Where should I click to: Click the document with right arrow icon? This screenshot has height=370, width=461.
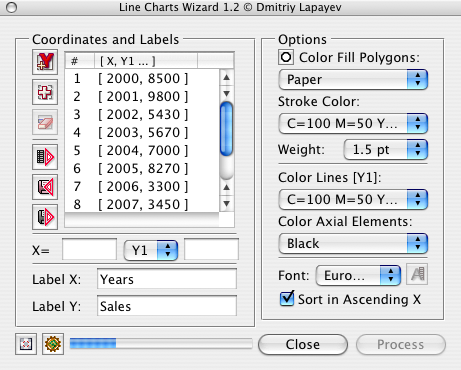pyautogui.click(x=45, y=217)
